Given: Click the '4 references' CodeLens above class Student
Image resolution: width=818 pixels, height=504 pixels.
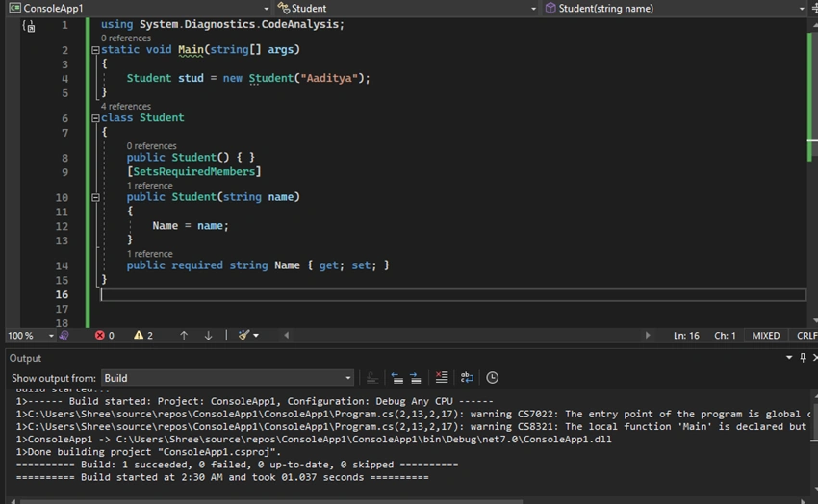Looking at the screenshot, I should click(x=126, y=107).
